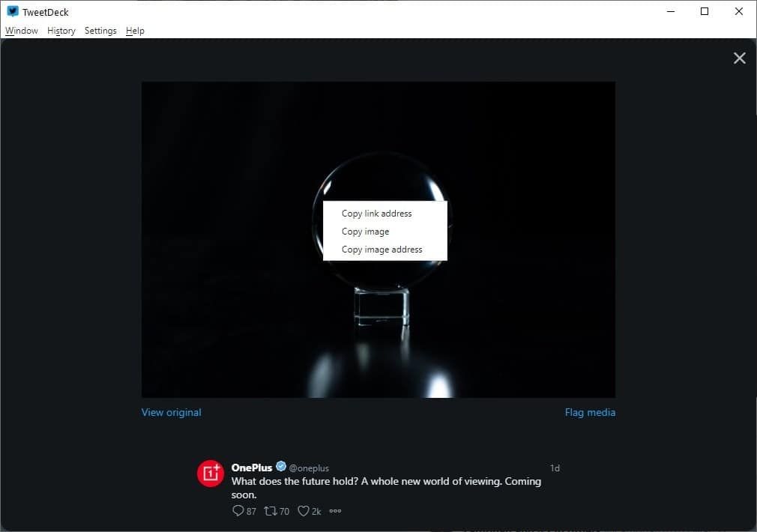Like the OnePlus tweet via heart icon
This screenshot has height=532, width=757.
(304, 511)
